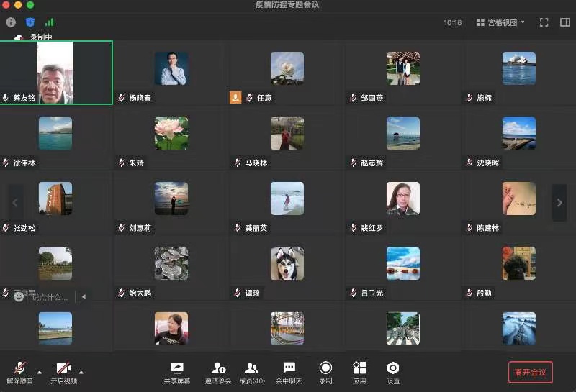Select 杨晓春's portrait avatar

[x=171, y=68]
